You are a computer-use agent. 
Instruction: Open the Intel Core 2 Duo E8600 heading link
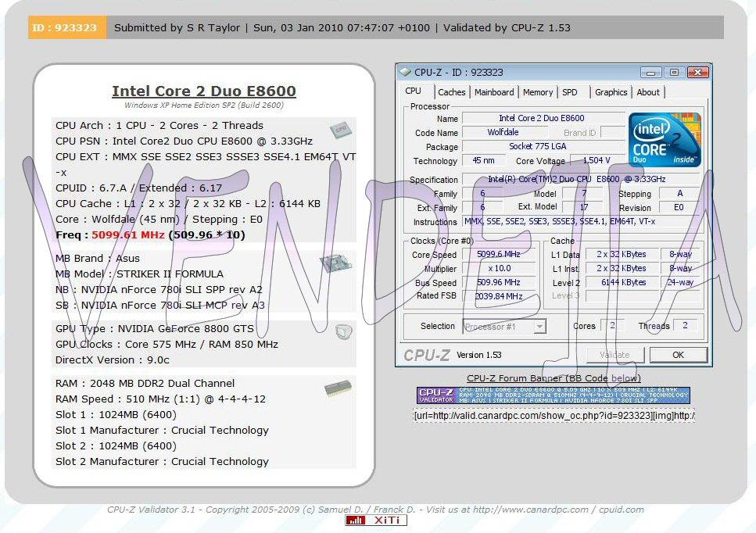(x=204, y=91)
